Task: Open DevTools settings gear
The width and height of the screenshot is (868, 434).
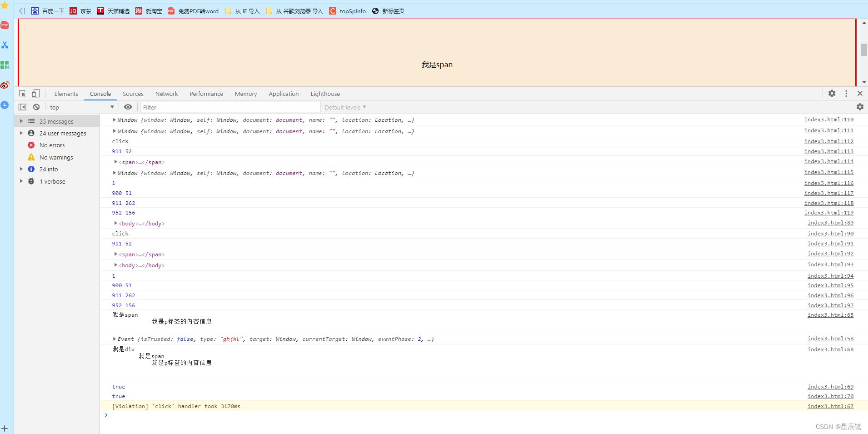Action: pos(832,93)
